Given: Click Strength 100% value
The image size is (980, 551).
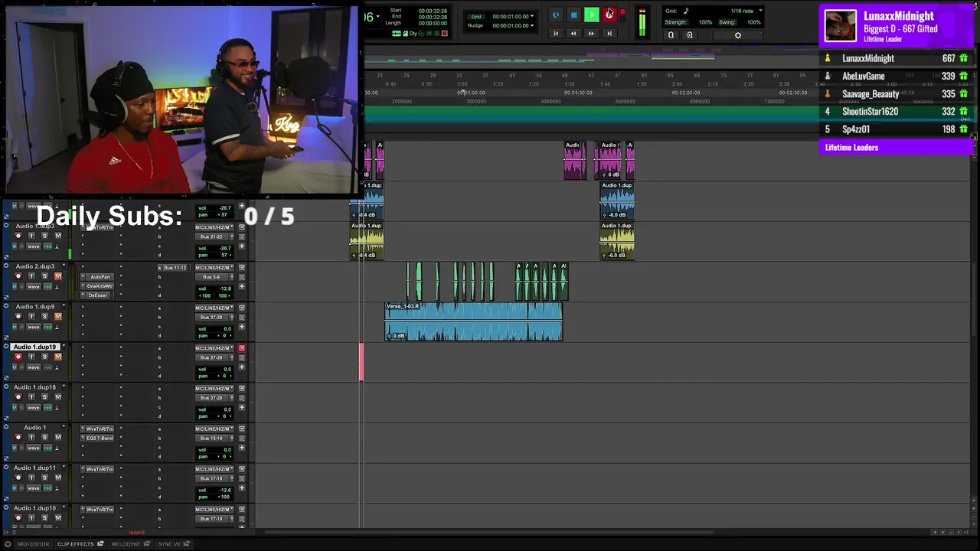Looking at the screenshot, I should pyautogui.click(x=705, y=22).
